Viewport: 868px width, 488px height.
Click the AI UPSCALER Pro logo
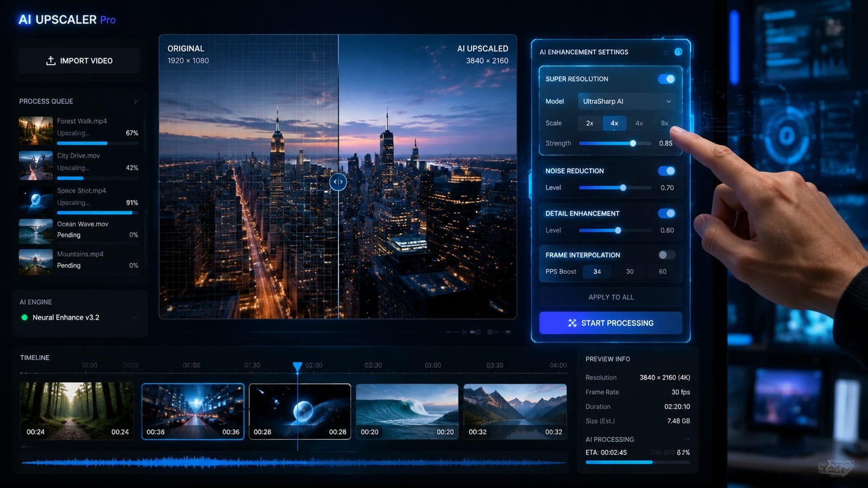click(x=67, y=20)
